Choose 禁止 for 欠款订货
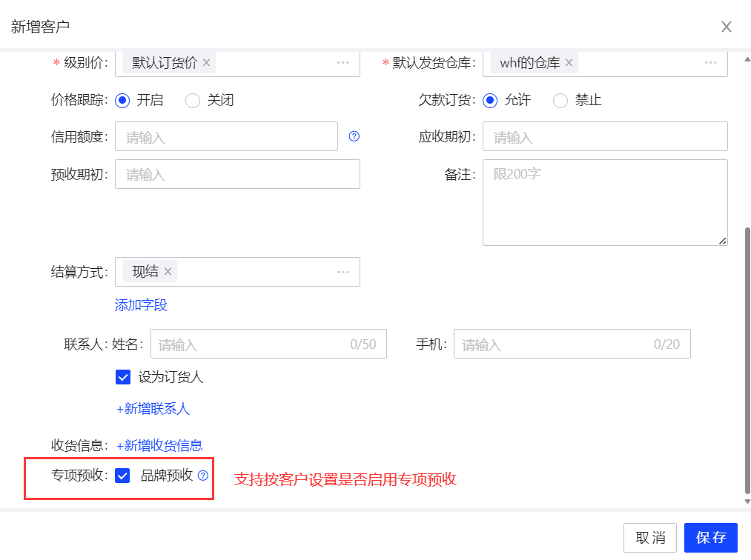751x560 pixels. pyautogui.click(x=560, y=100)
